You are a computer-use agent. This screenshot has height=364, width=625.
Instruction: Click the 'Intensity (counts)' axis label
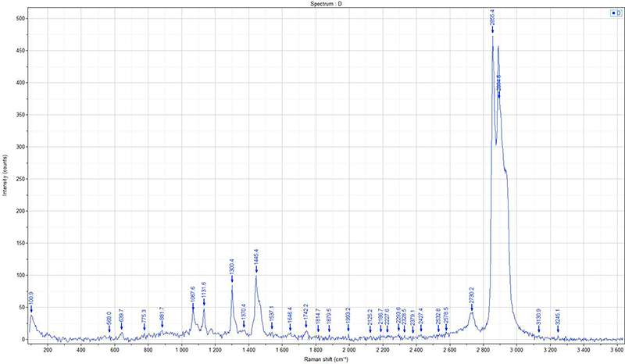(x=5, y=173)
